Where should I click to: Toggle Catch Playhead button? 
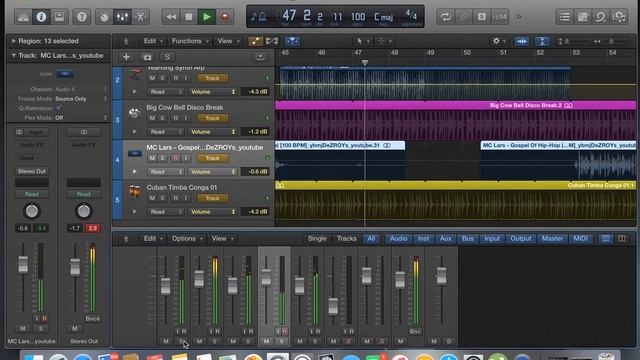(x=292, y=41)
